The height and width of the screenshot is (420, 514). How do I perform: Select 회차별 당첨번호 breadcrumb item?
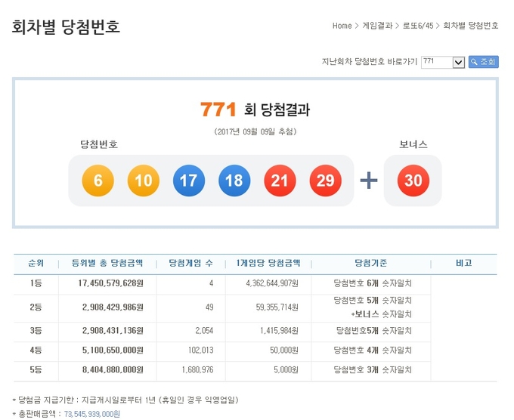pyautogui.click(x=470, y=26)
